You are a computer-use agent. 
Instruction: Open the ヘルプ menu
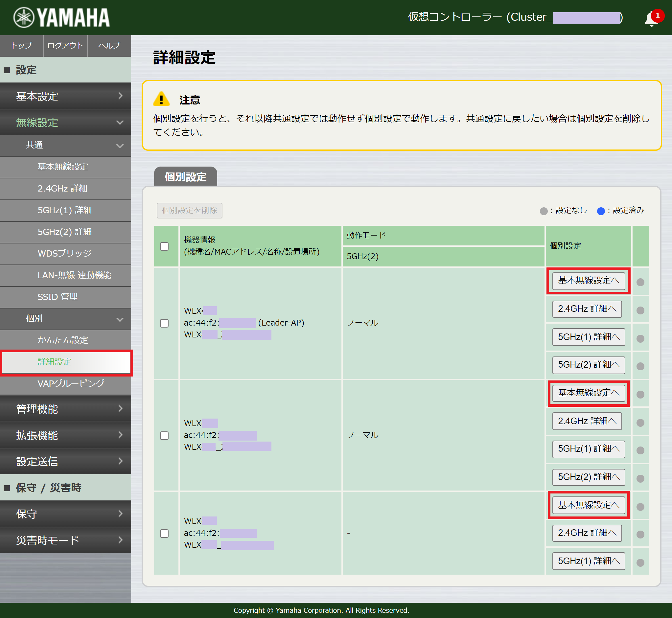click(x=108, y=46)
